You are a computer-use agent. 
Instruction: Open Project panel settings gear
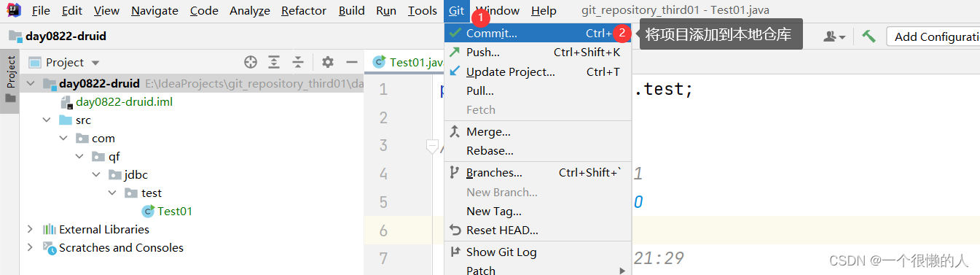(x=328, y=62)
